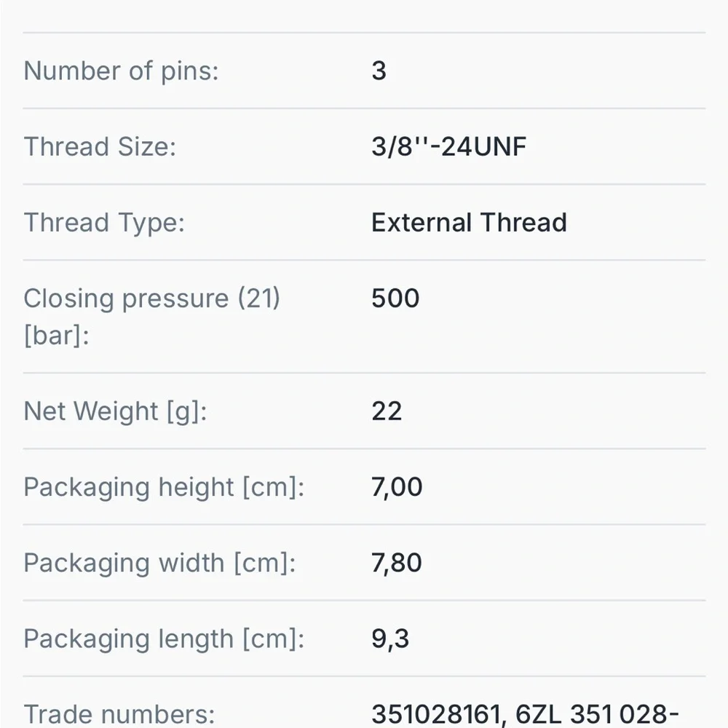Screen dimensions: 728x728
Task: Select the 'Number of pins:' label
Action: point(121,71)
